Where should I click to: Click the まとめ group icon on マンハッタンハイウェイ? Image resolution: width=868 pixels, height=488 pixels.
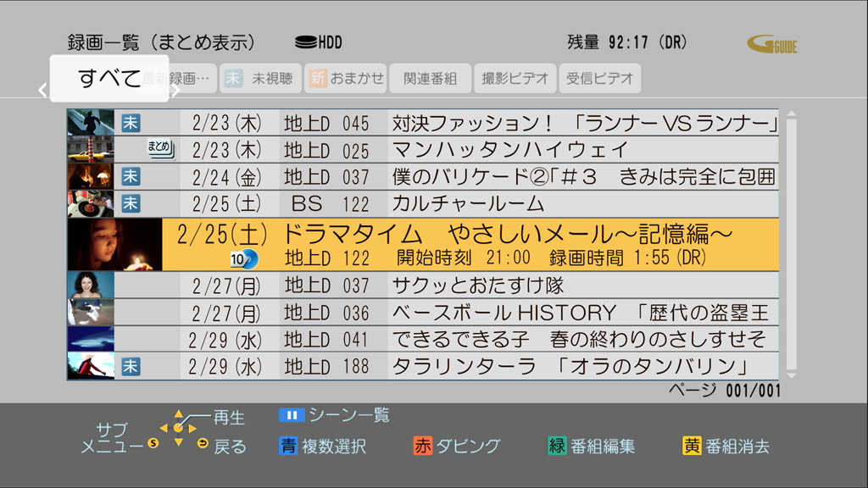click(x=162, y=147)
